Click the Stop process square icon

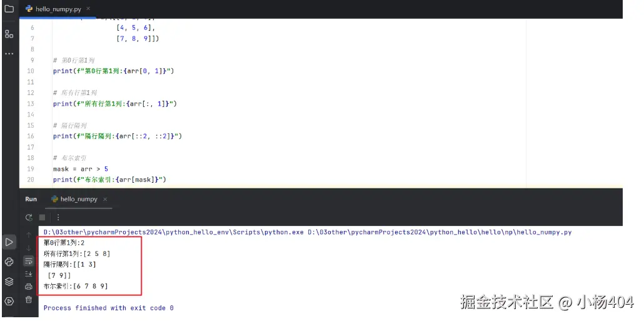pyautogui.click(x=43, y=217)
